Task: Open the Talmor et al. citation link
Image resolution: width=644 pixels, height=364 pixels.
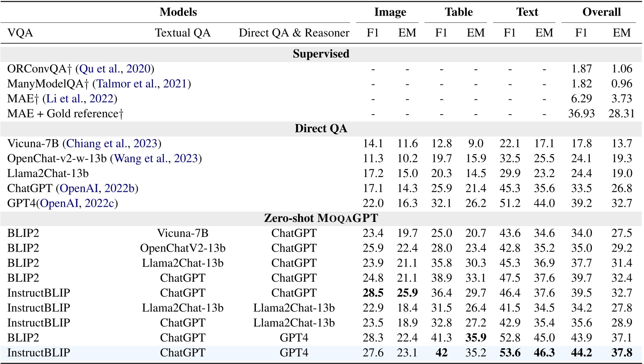Action: (x=126, y=84)
